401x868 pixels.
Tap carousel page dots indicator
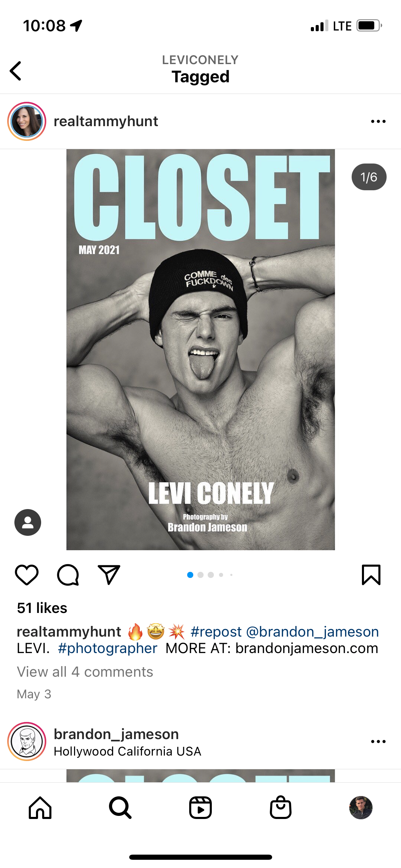[210, 575]
